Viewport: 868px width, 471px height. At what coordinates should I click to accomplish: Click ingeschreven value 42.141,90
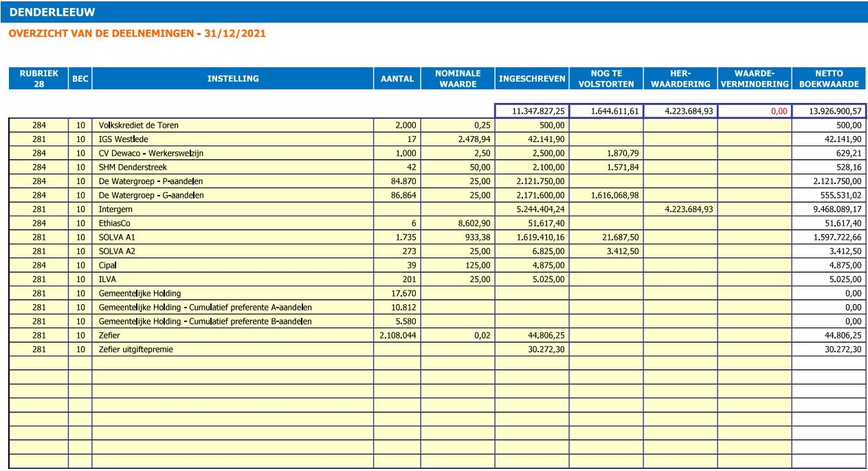(532, 139)
